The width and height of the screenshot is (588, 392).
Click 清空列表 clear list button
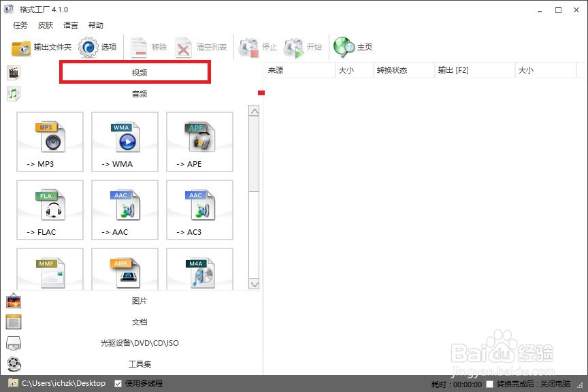point(201,47)
